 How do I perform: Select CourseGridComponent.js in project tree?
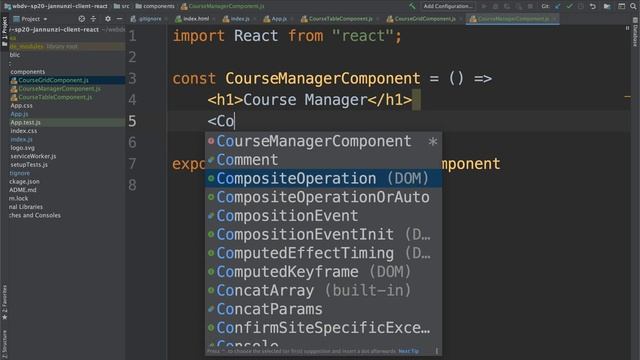point(53,80)
